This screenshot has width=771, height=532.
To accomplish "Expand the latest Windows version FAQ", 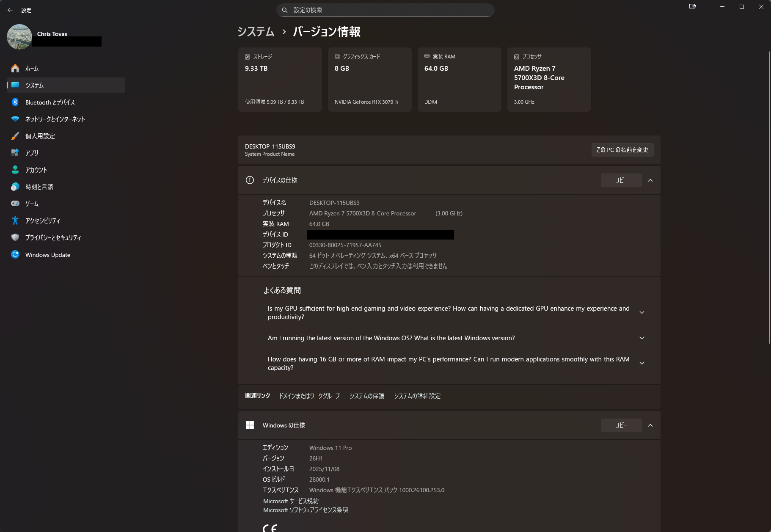I will [x=642, y=338].
